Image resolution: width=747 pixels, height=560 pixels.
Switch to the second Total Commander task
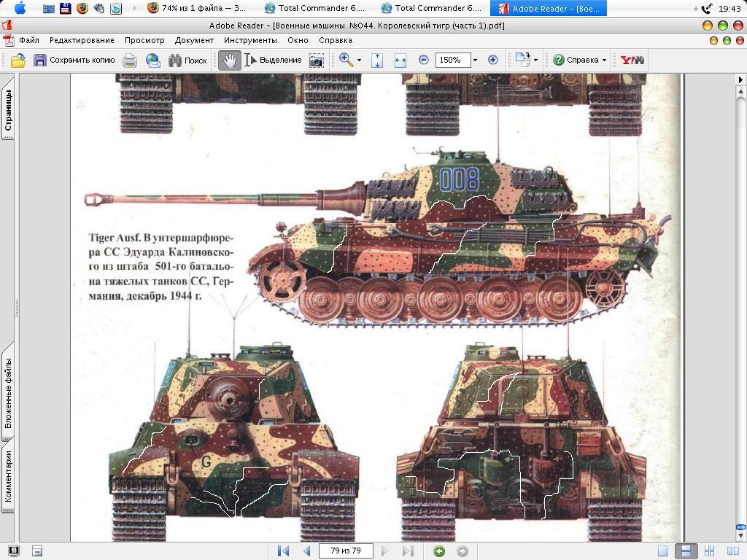pyautogui.click(x=432, y=8)
